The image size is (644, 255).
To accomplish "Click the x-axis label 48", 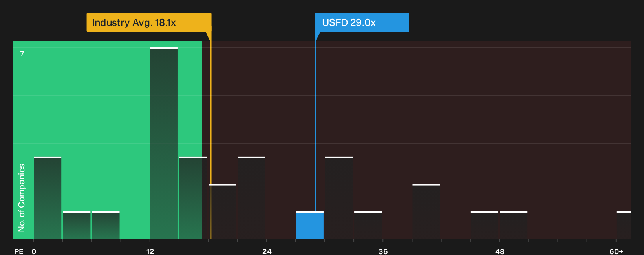I will (x=499, y=251).
